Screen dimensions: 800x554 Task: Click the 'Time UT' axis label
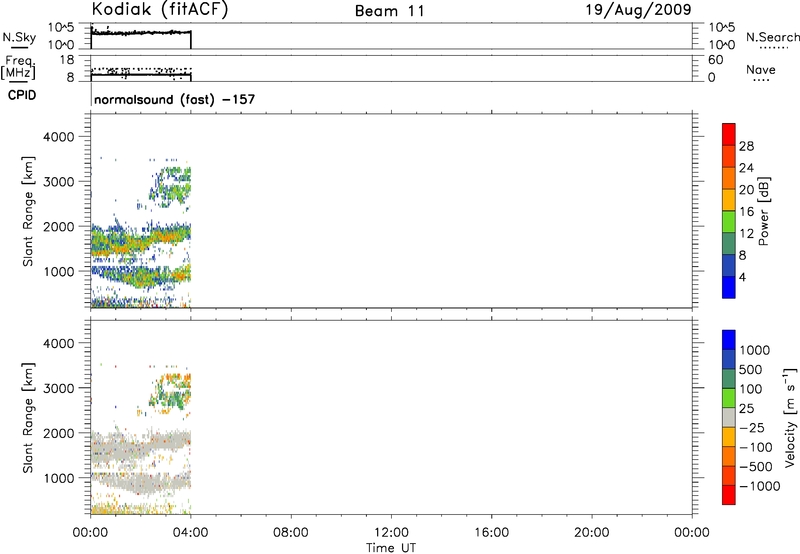(391, 548)
